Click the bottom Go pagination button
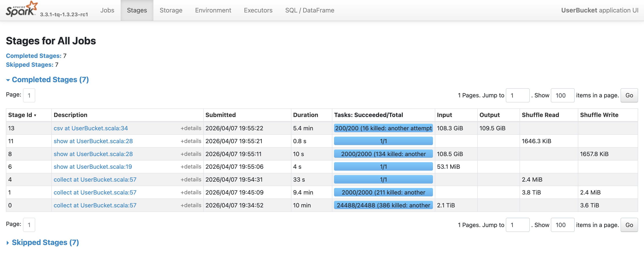Image resolution: width=644 pixels, height=253 pixels. tap(629, 225)
